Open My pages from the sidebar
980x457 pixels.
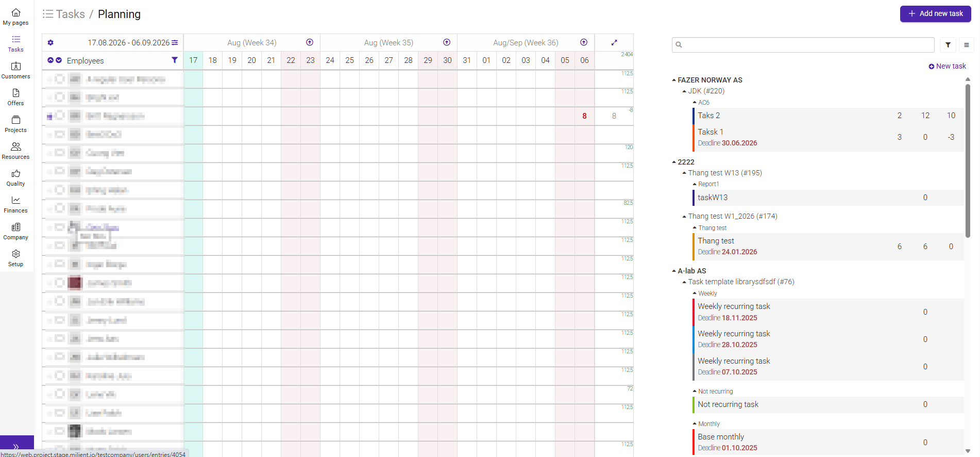click(x=15, y=17)
